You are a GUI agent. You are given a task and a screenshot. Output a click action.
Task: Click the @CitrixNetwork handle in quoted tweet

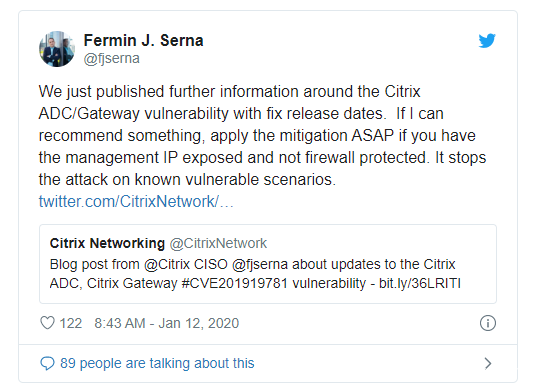click(218, 243)
